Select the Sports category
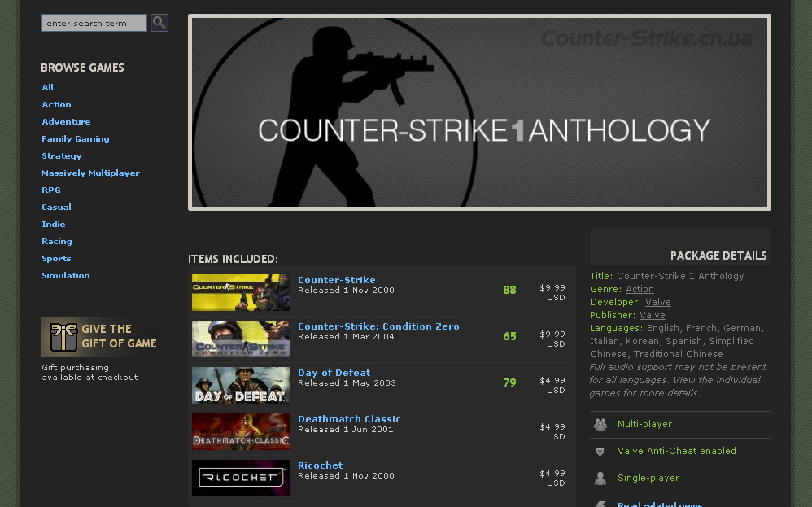This screenshot has width=812, height=507. click(x=56, y=259)
